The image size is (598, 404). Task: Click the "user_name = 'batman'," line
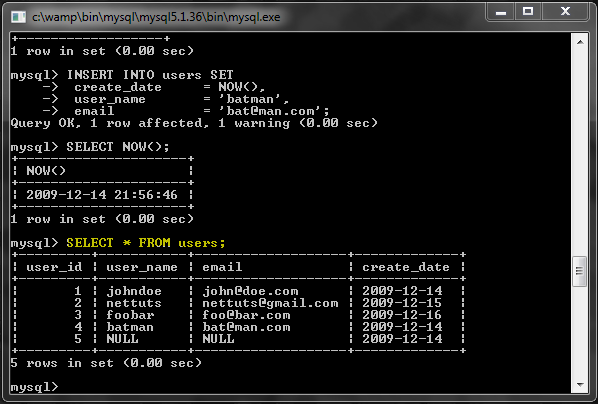tap(182, 99)
